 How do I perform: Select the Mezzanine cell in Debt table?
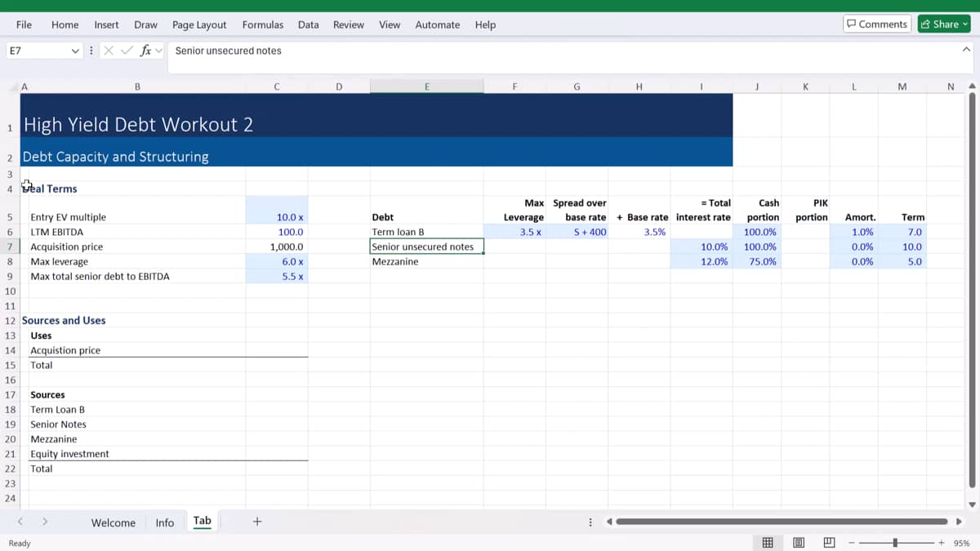(x=426, y=261)
